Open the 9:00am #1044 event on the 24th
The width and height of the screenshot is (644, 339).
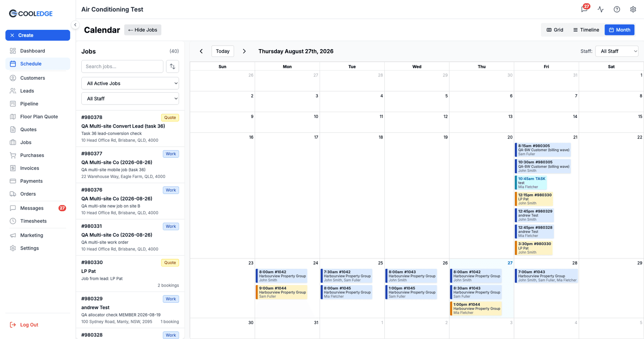(282, 292)
